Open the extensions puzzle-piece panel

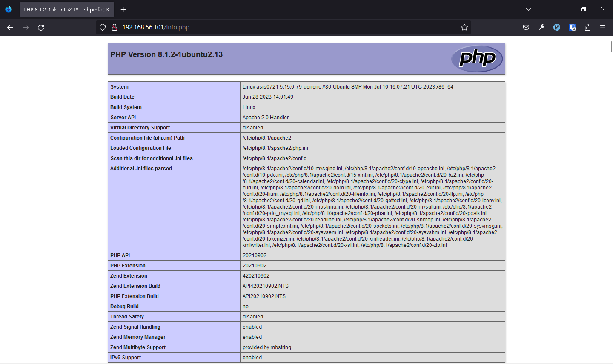(x=587, y=27)
